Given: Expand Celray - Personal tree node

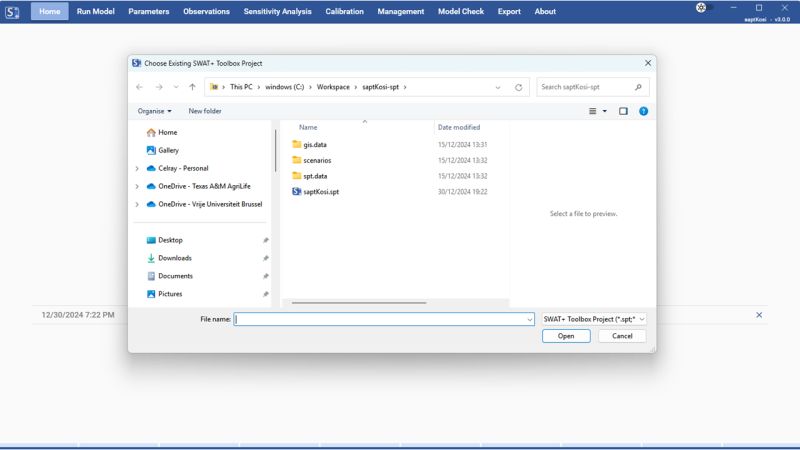Looking at the screenshot, I should coord(137,168).
